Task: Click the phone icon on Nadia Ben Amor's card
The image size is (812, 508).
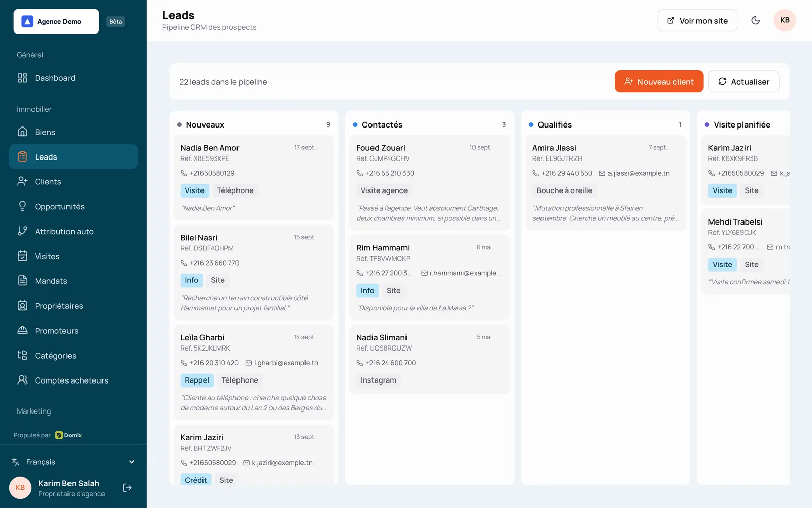Action: tap(184, 173)
